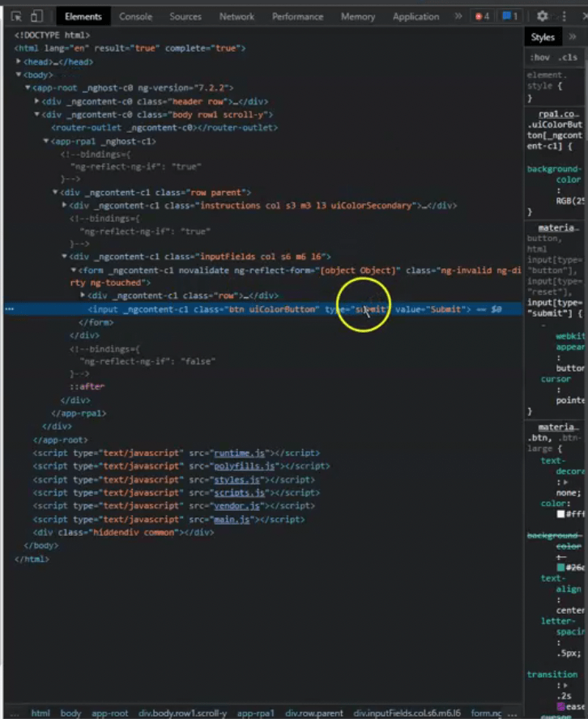
Task: Click the ellipsis beside the selected input line
Action: point(10,309)
